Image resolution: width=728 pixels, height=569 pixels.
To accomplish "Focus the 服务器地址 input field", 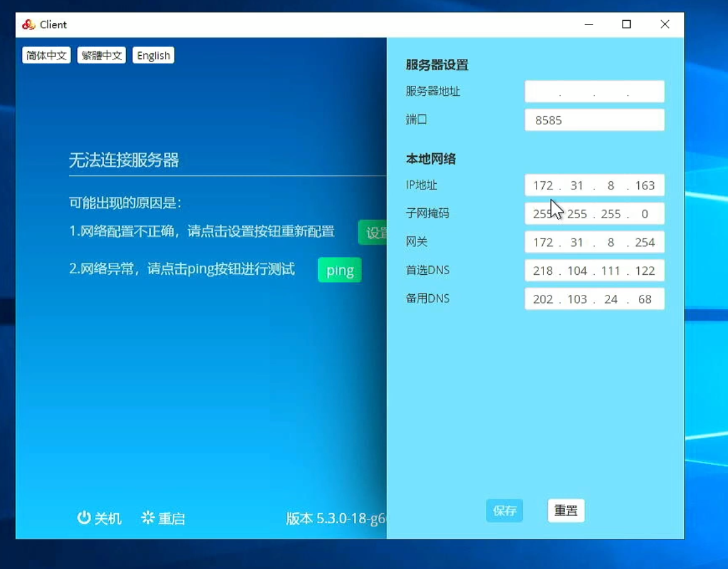I will pos(594,92).
